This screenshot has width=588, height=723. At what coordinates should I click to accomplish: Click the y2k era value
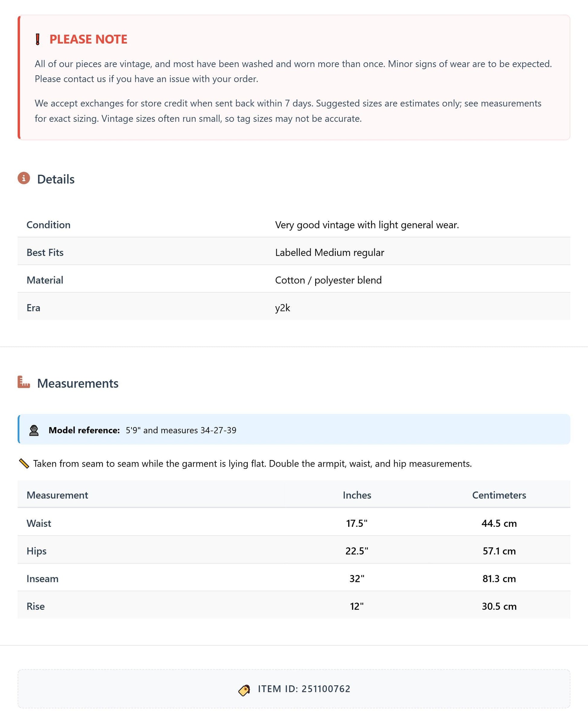pos(283,308)
